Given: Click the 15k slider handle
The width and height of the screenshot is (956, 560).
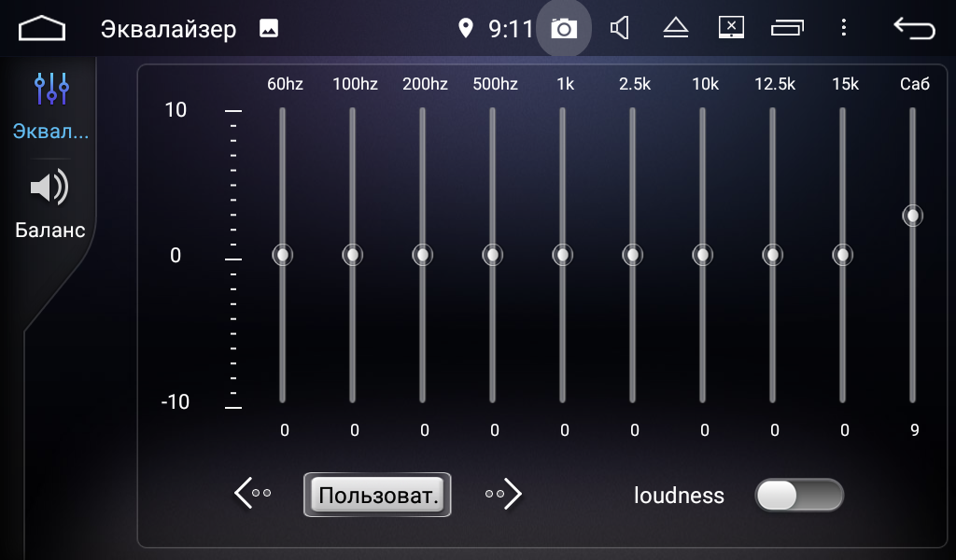Looking at the screenshot, I should [x=843, y=255].
